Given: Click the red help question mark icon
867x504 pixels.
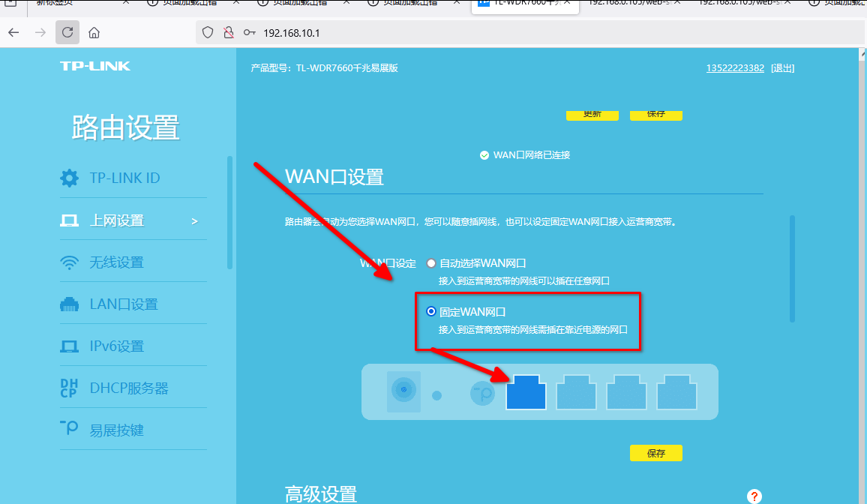Looking at the screenshot, I should pos(754,496).
